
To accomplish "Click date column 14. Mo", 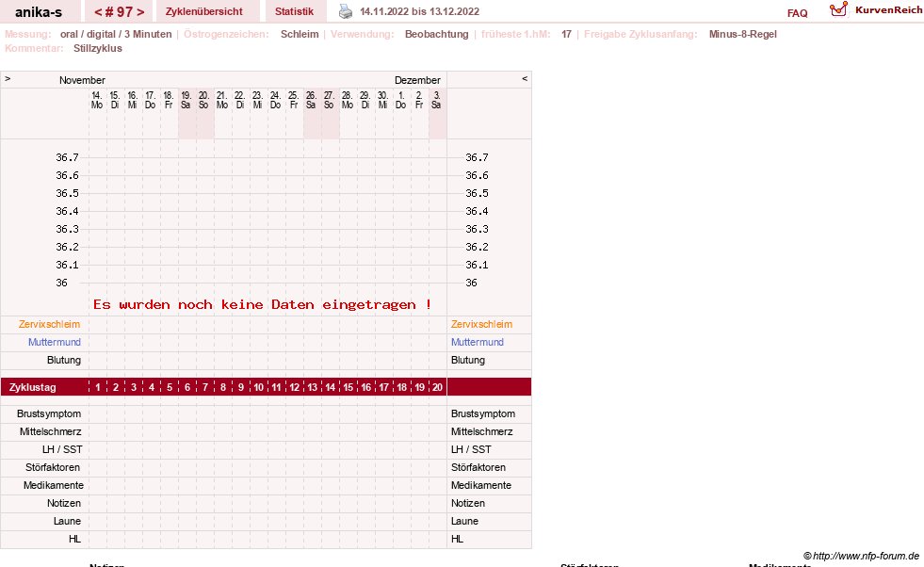I will pos(97,100).
